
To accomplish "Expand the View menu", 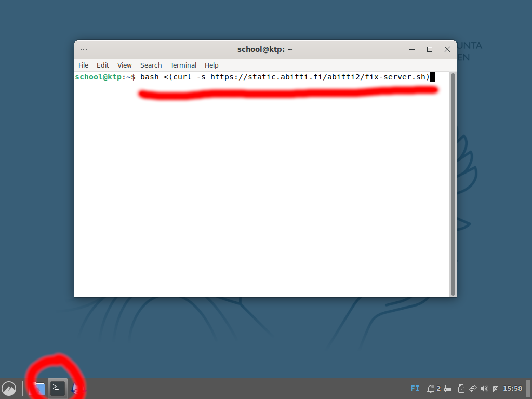I will click(125, 65).
